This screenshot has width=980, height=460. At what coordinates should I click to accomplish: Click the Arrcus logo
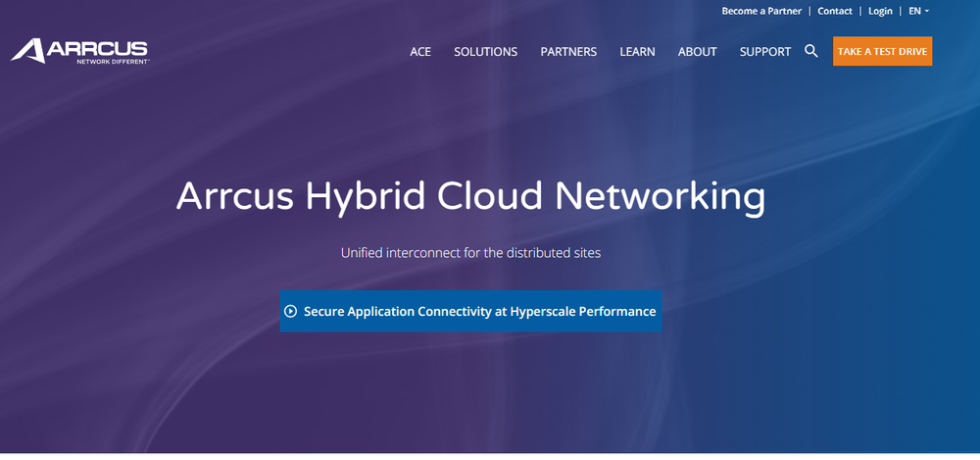80,51
